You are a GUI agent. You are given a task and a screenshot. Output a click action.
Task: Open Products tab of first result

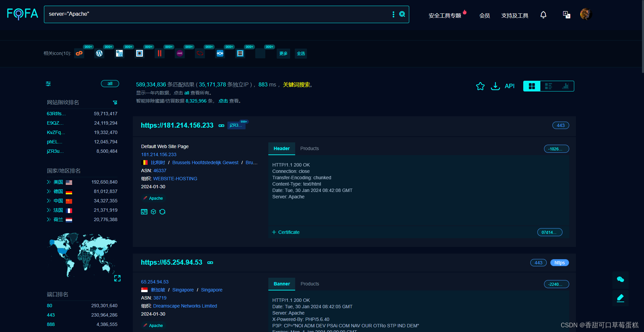(310, 148)
